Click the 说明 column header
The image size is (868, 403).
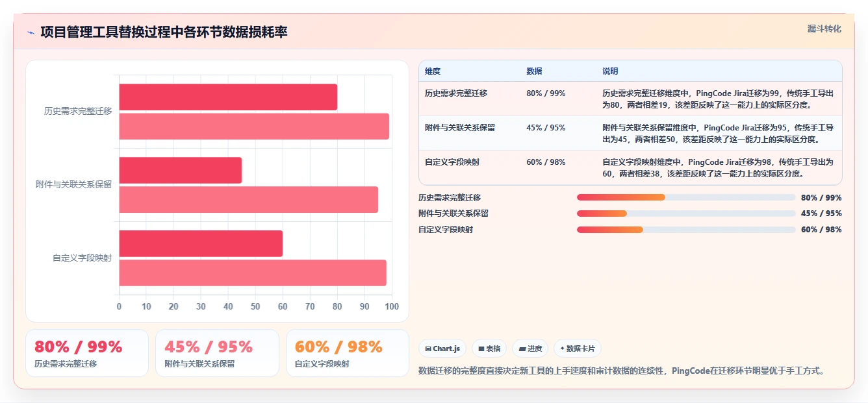(610, 71)
